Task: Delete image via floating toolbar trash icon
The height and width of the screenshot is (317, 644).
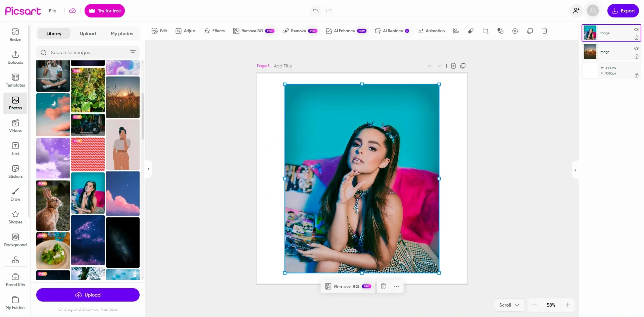Action: (x=383, y=286)
